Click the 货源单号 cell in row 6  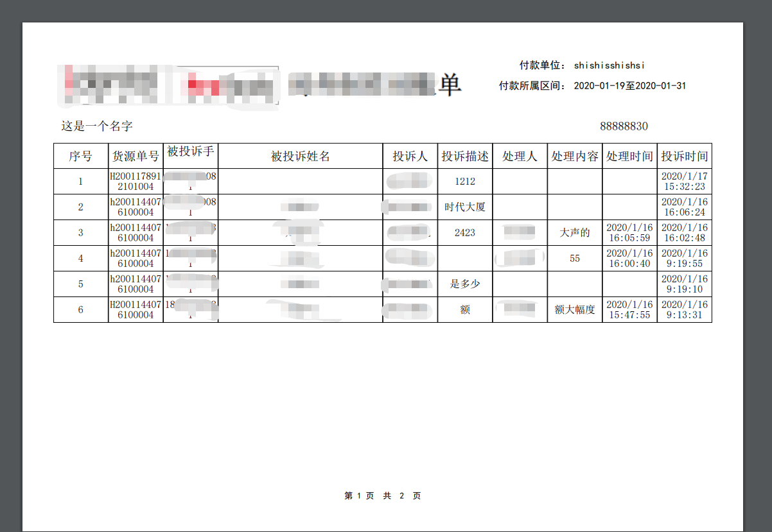point(136,310)
